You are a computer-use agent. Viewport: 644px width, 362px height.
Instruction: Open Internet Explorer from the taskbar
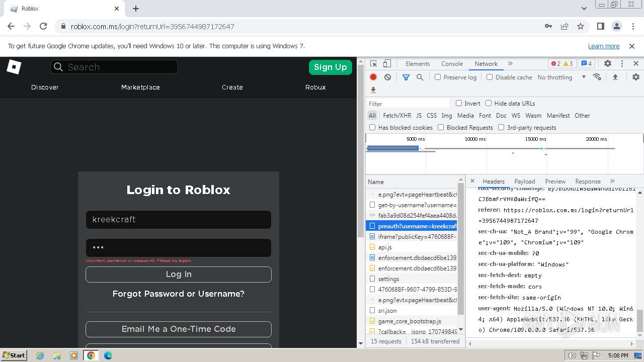click(40, 355)
